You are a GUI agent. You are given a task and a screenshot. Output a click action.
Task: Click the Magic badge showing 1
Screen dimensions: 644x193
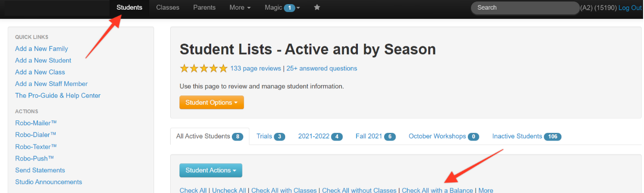point(289,8)
